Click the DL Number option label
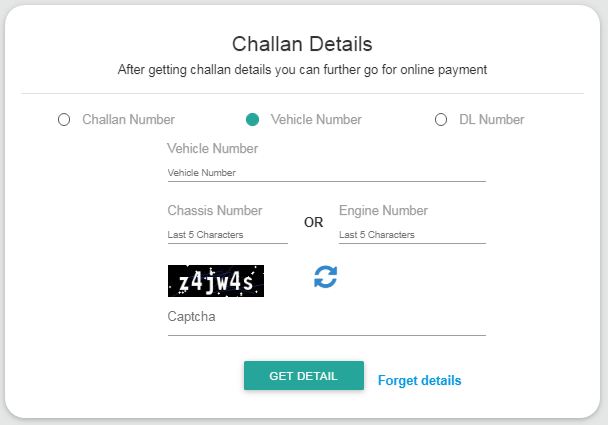This screenshot has height=425, width=608. pyautogui.click(x=491, y=120)
